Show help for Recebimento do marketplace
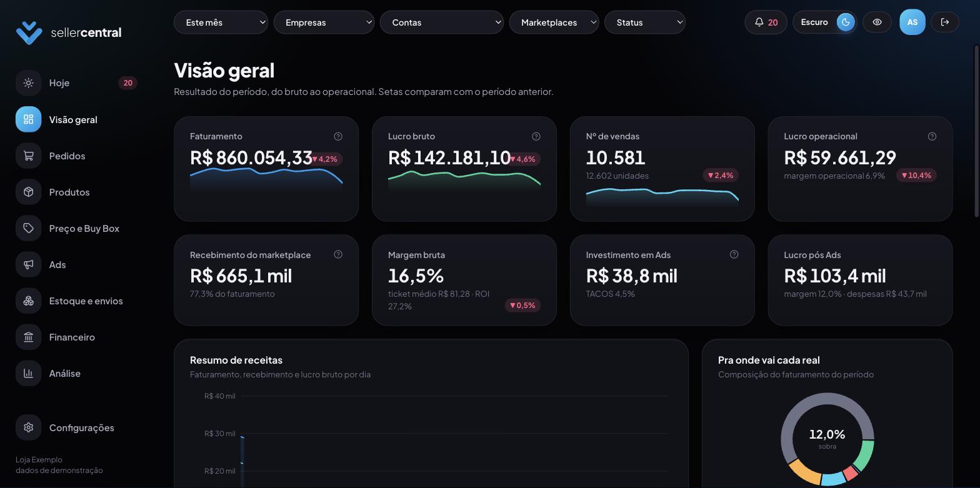 338,254
